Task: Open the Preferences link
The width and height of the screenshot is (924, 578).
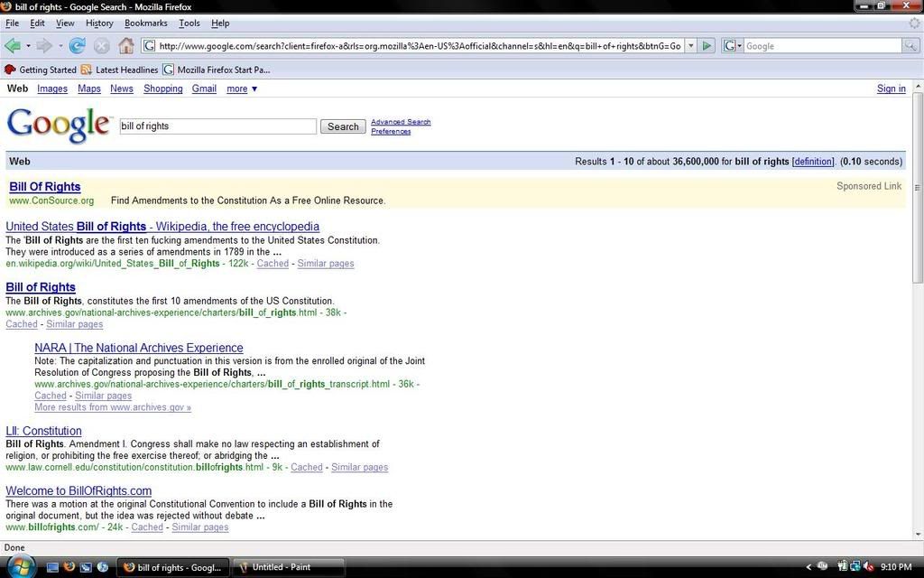Action: click(391, 132)
